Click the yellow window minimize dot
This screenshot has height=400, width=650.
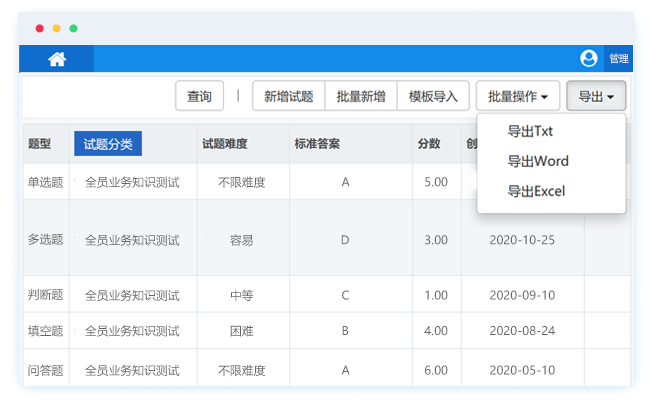click(x=56, y=29)
